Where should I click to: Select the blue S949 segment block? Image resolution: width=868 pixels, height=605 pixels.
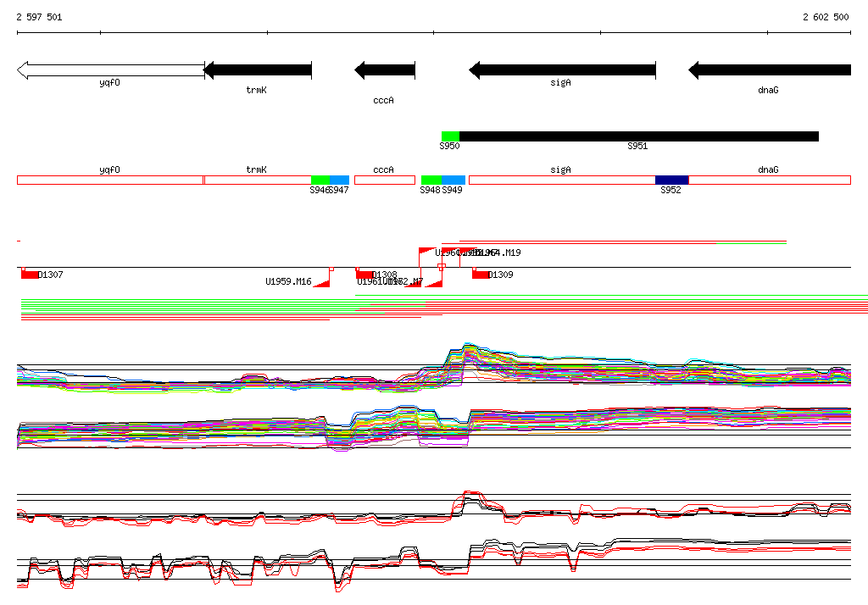[453, 180]
